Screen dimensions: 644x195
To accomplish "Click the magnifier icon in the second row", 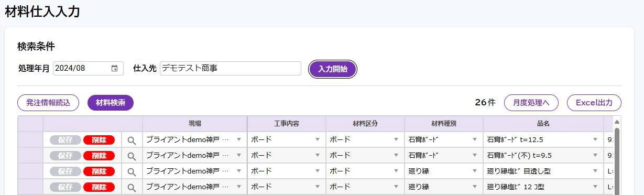I will point(132,156).
